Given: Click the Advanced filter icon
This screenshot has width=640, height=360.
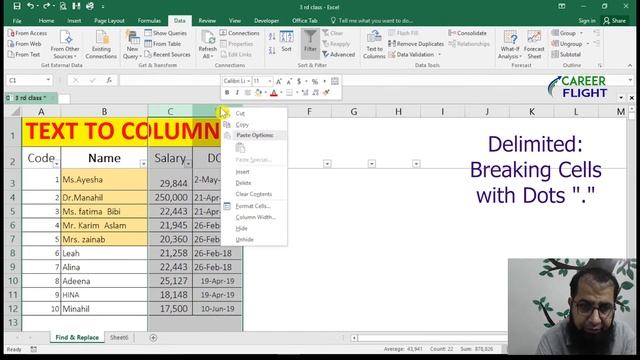Looking at the screenshot, I should 325,54.
